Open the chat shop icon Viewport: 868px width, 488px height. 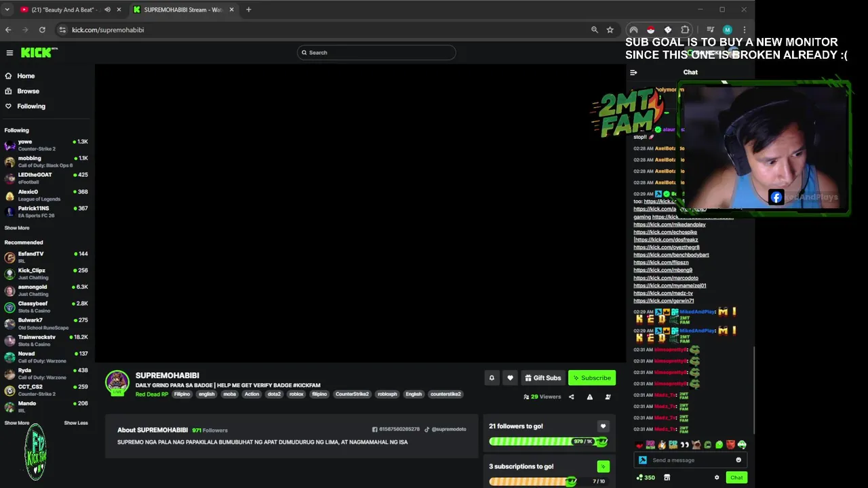pyautogui.click(x=667, y=478)
